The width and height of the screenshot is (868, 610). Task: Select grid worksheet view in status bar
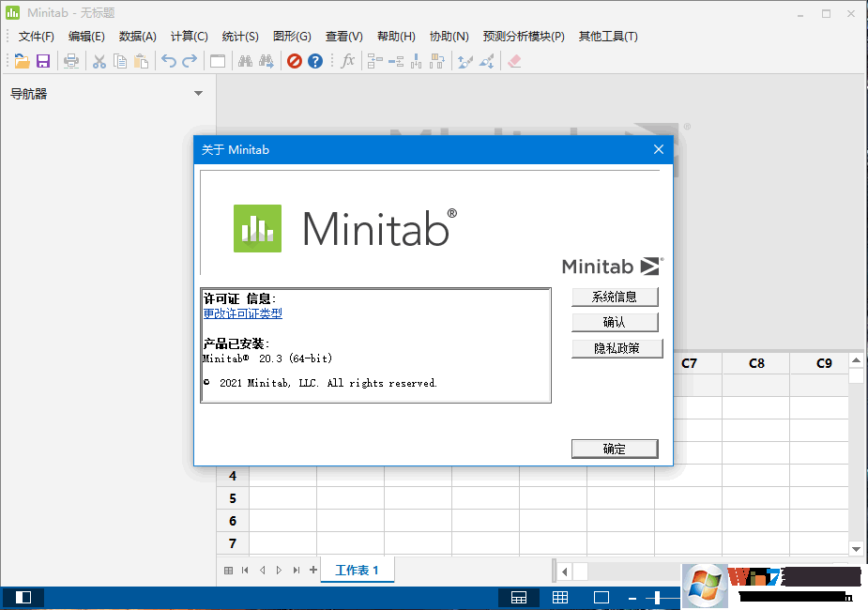[x=560, y=597]
